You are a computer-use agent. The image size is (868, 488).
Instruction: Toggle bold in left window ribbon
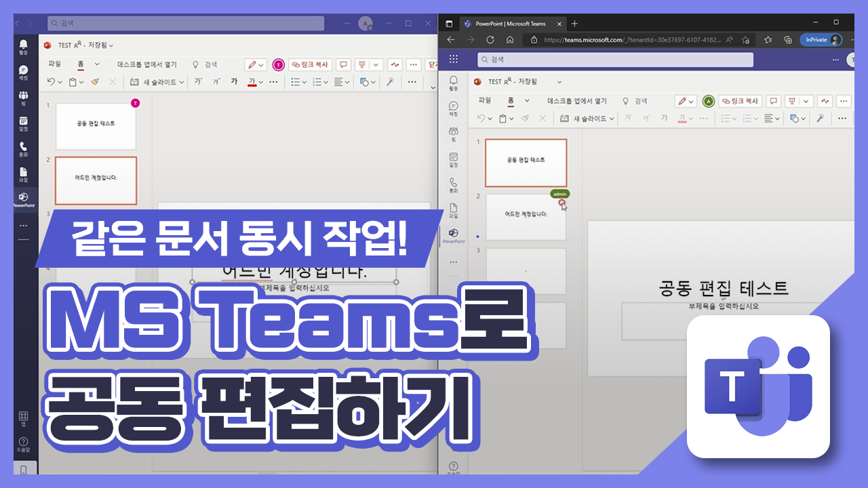pyautogui.click(x=234, y=81)
